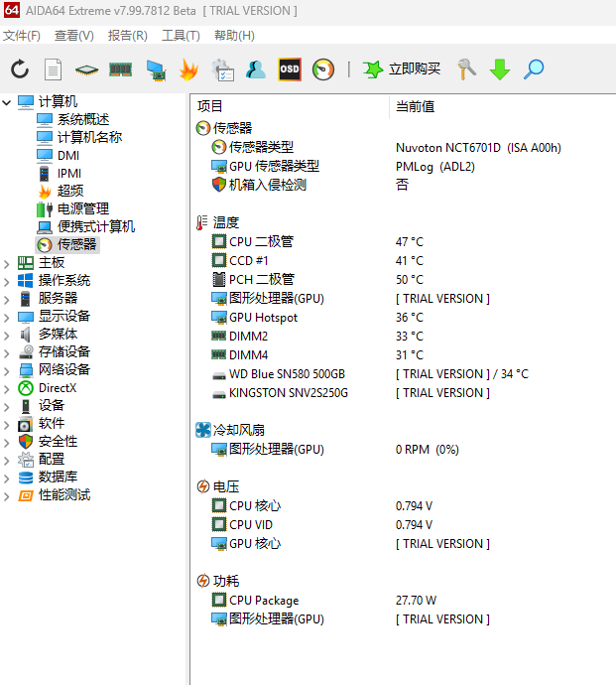Image resolution: width=616 pixels, height=685 pixels.
Task: Click the Refresh toolbar icon
Action: pyautogui.click(x=20, y=69)
